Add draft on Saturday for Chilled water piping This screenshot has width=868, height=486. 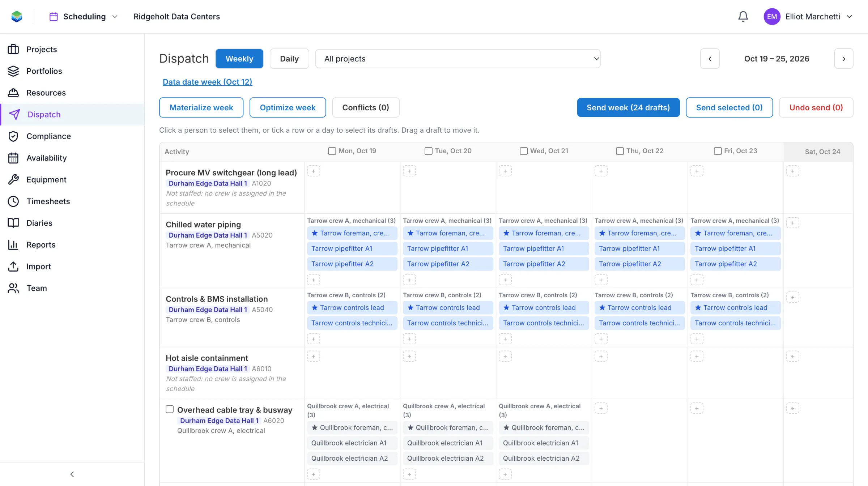click(793, 223)
